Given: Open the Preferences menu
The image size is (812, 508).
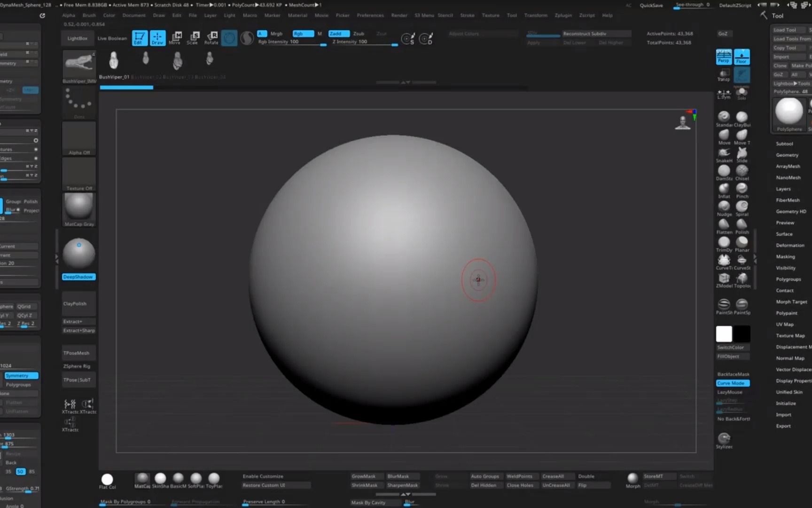Looking at the screenshot, I should (x=370, y=15).
